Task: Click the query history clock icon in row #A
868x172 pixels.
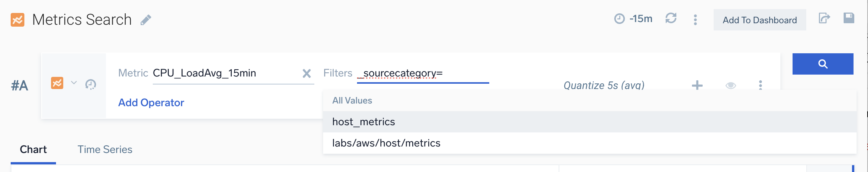Action: point(91,84)
